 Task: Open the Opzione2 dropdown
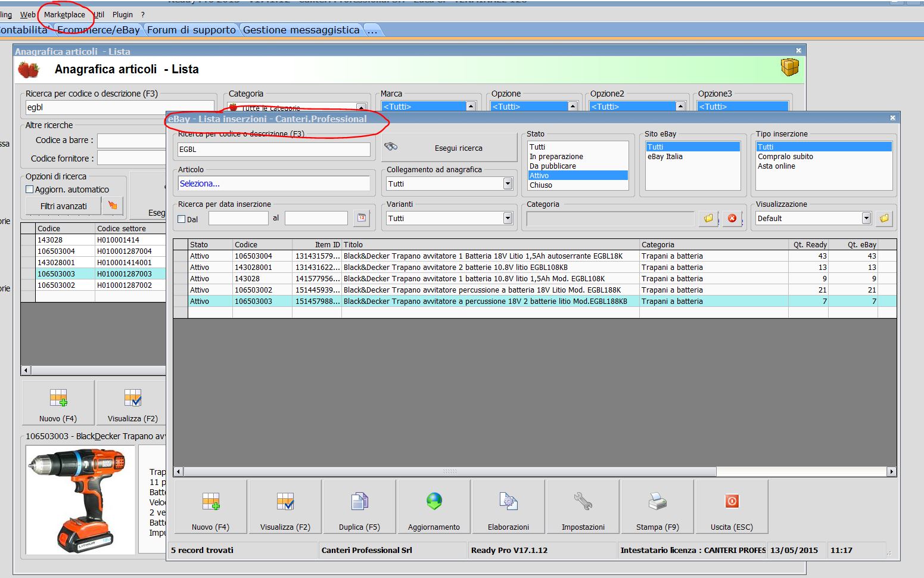point(680,106)
